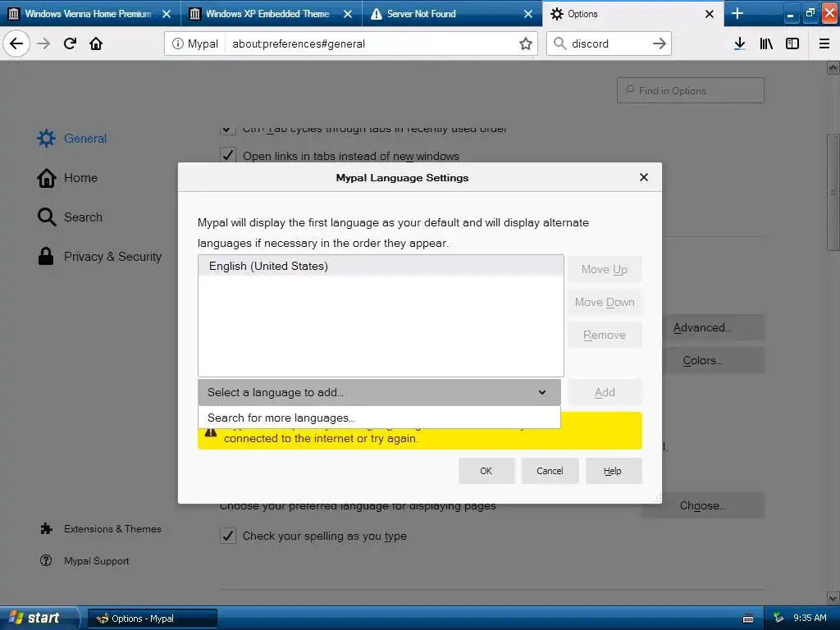
Task: Open the Search preferences category
Action: 70,217
